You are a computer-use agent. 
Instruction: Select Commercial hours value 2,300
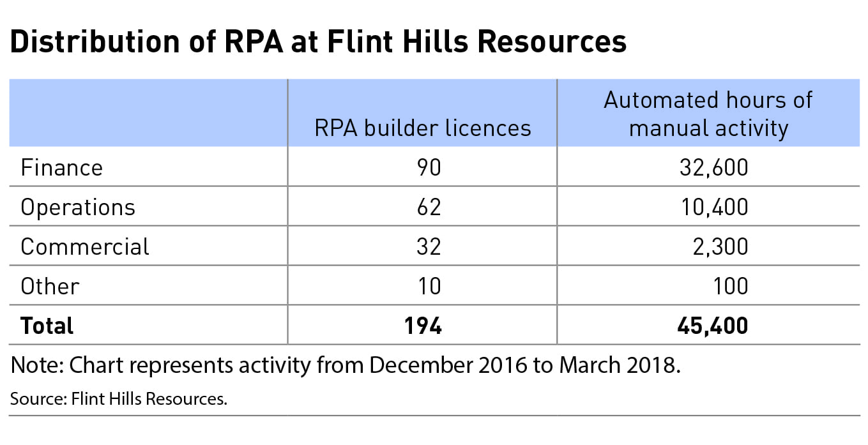720,246
